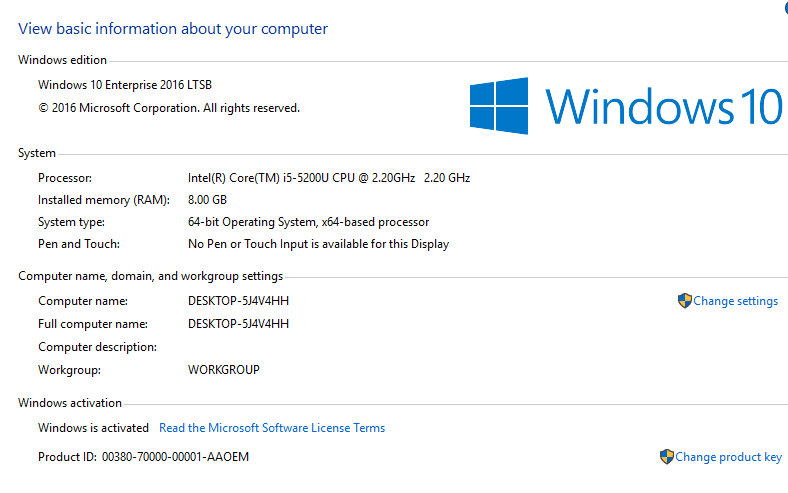The image size is (788, 493).
Task: Read the Microsoft Software License Terms
Action: pyautogui.click(x=272, y=428)
